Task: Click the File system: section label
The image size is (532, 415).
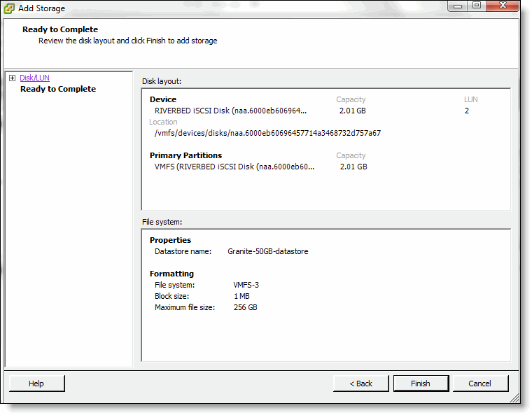Action: coord(162,222)
